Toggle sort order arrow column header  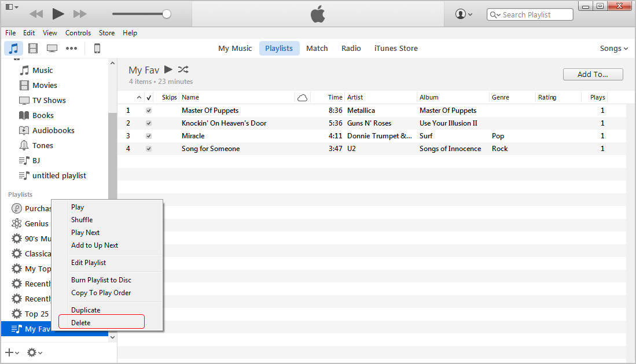(x=139, y=97)
